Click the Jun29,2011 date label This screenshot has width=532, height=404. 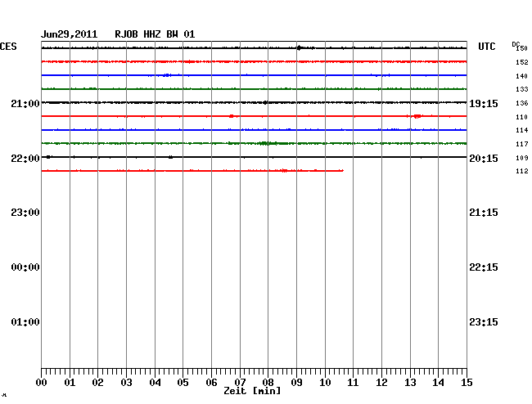[70, 34]
